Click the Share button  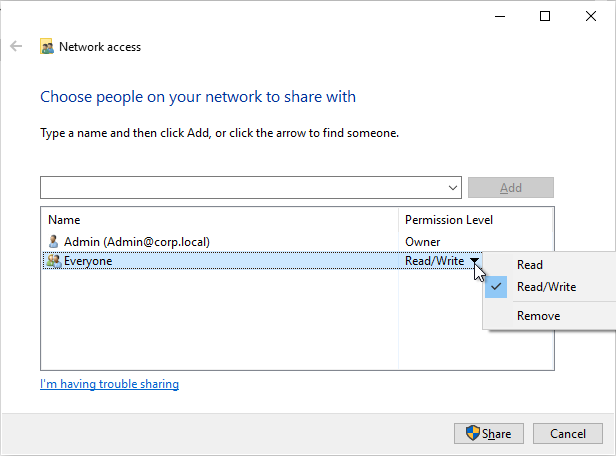489,433
